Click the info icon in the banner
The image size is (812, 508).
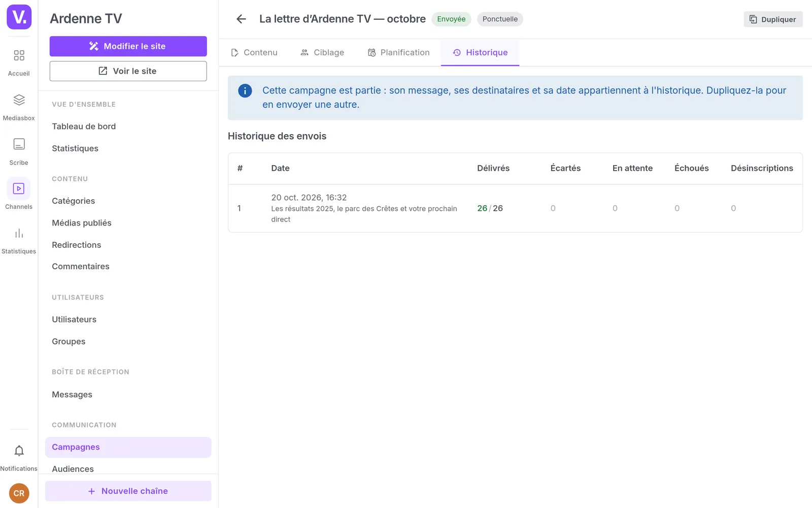point(245,90)
